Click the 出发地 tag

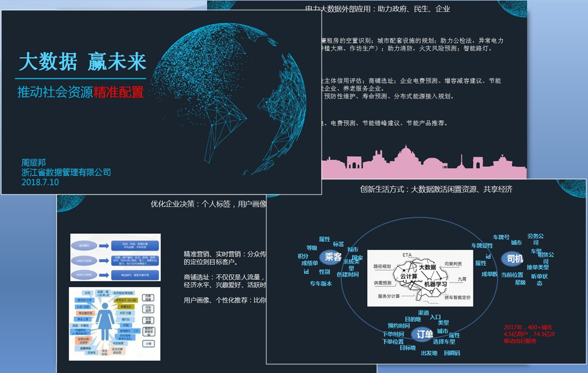coord(429,353)
